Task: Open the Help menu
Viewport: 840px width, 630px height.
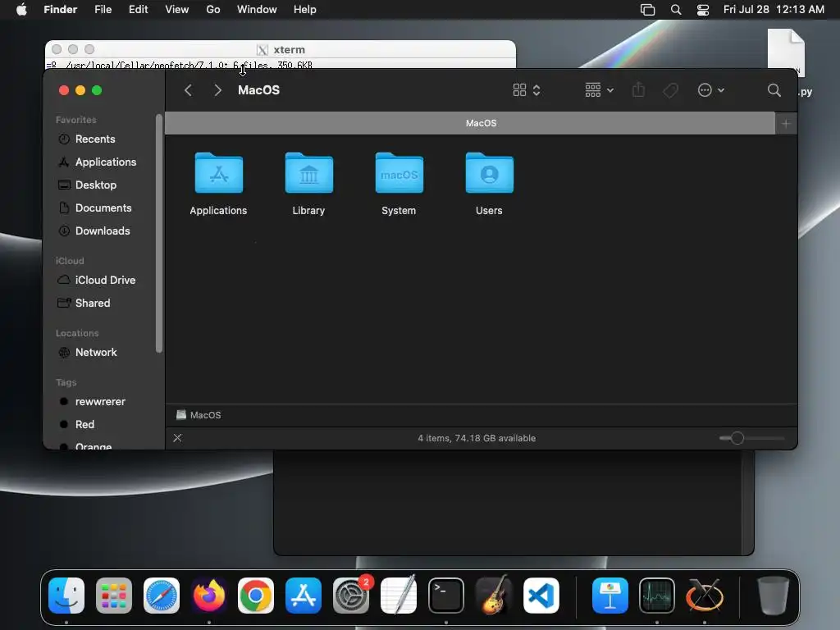Action: coord(305,10)
